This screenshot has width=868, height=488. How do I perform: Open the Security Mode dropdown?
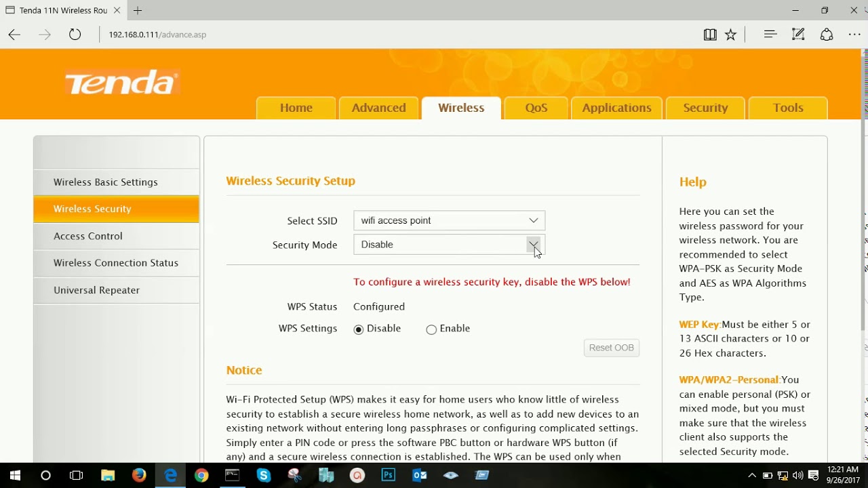click(x=449, y=245)
